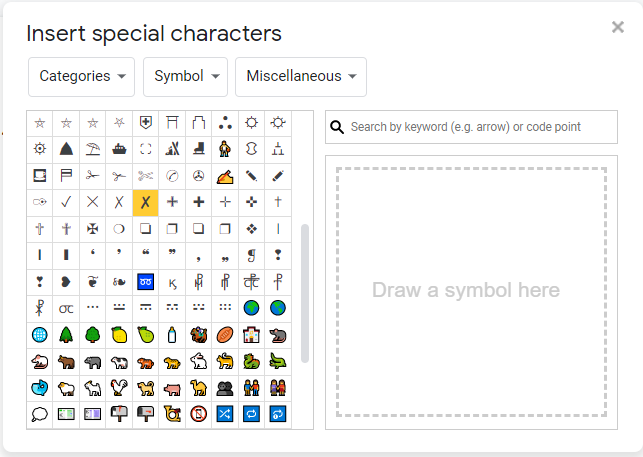The image size is (643, 457).
Task: Insert the check mark symbol
Action: (66, 202)
